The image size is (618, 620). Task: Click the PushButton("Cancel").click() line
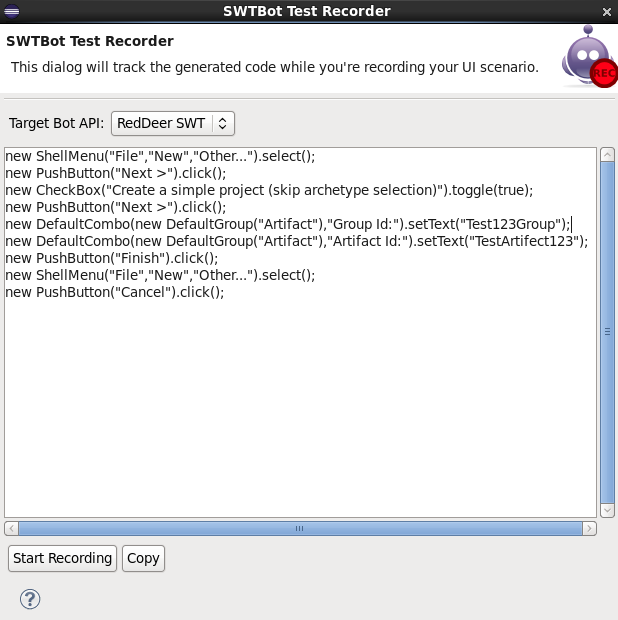click(115, 292)
